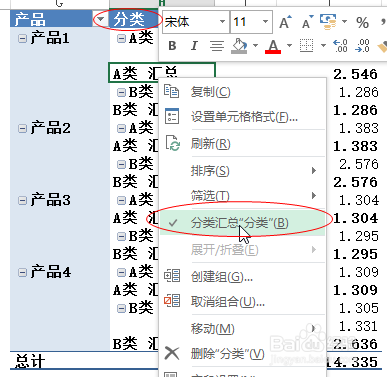Screen dimensions: 387x377
Task: Click the Group icon beside 创建组
Action: tap(172, 276)
